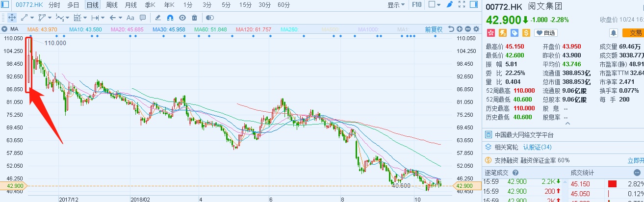Open dropdown next to range tool
This screenshot has height=202, width=644.
click(103, 18)
